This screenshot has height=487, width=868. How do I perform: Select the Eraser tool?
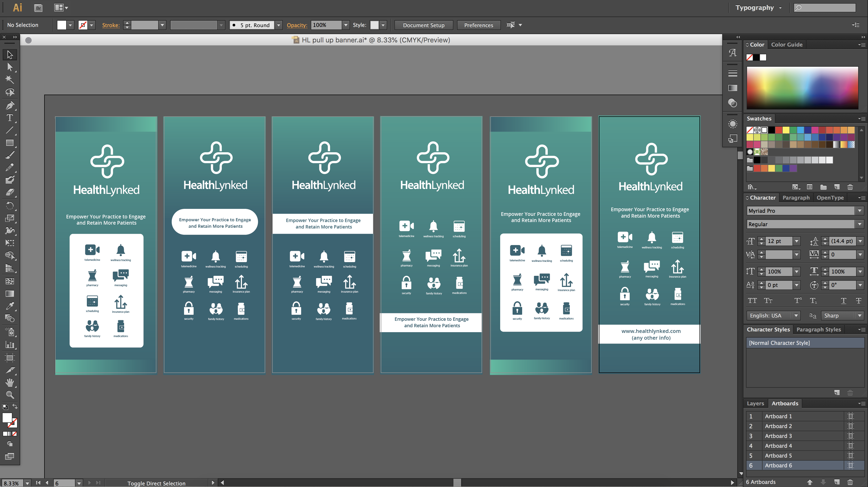[10, 192]
